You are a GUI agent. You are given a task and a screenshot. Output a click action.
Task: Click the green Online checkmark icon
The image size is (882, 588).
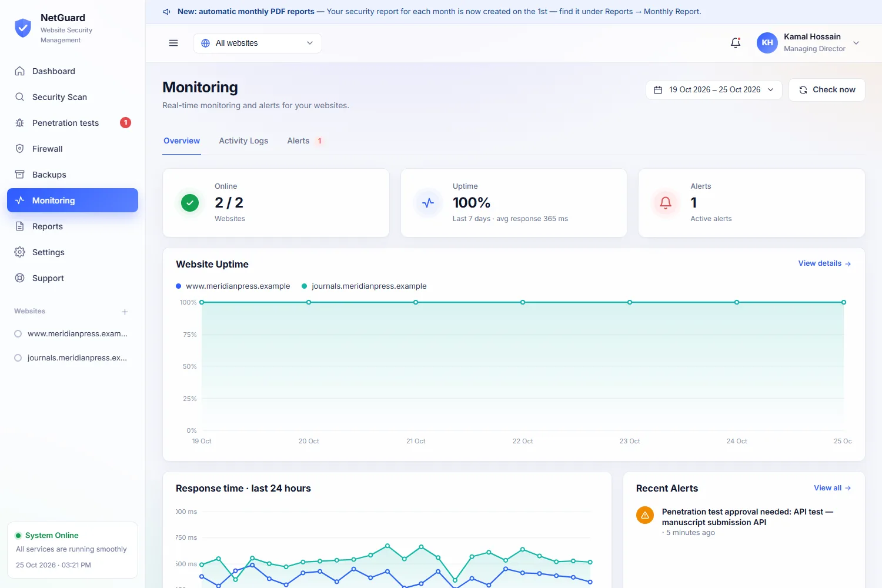(x=190, y=203)
